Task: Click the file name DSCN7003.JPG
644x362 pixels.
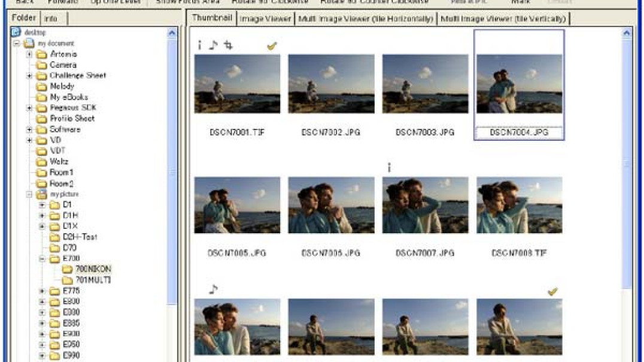Action: (425, 132)
